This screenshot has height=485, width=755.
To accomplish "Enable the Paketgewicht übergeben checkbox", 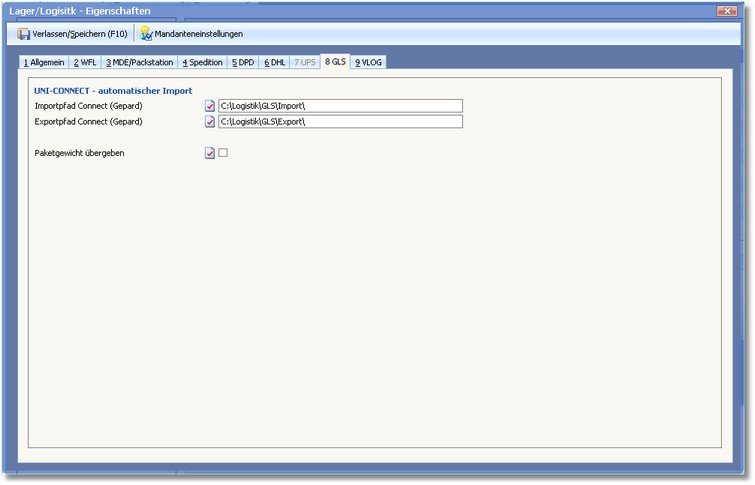I will 224,153.
